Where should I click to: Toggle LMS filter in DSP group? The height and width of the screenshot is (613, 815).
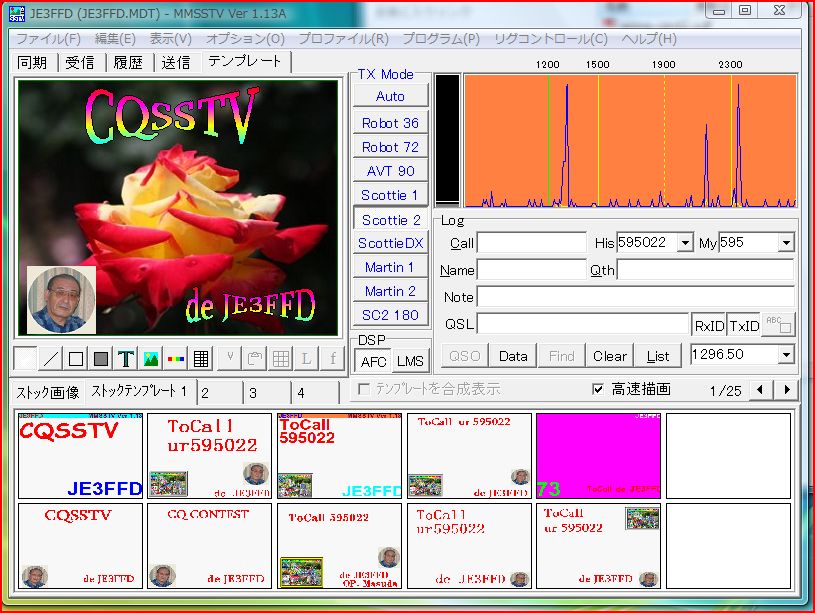(409, 362)
